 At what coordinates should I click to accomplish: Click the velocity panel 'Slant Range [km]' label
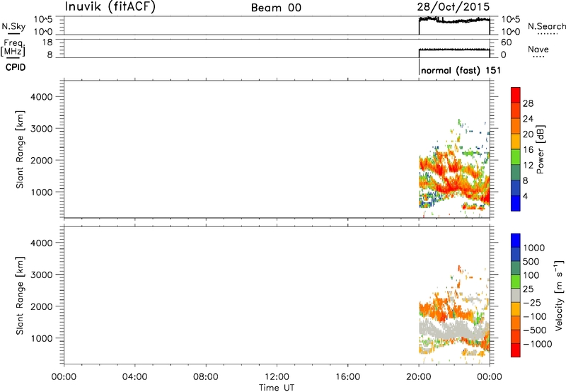point(20,296)
